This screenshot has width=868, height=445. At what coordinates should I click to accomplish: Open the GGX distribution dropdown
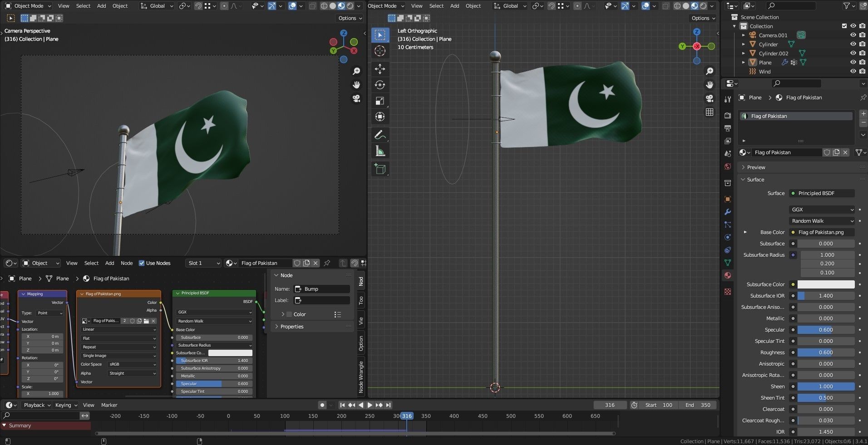click(821, 209)
